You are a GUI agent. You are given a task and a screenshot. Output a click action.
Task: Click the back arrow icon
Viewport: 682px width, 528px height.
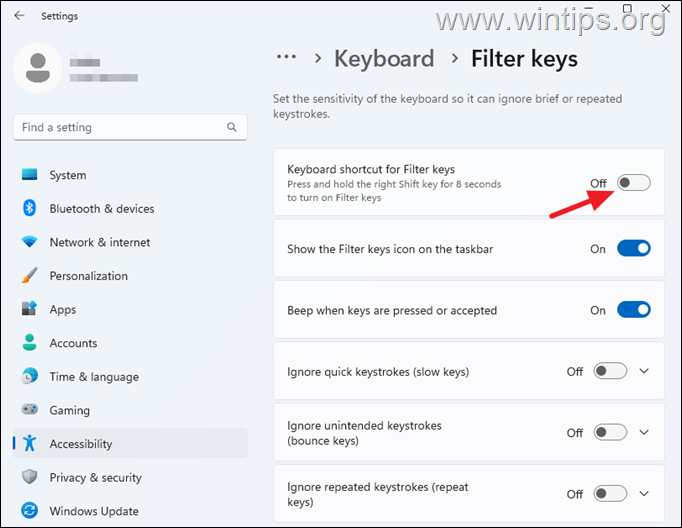pyautogui.click(x=19, y=16)
